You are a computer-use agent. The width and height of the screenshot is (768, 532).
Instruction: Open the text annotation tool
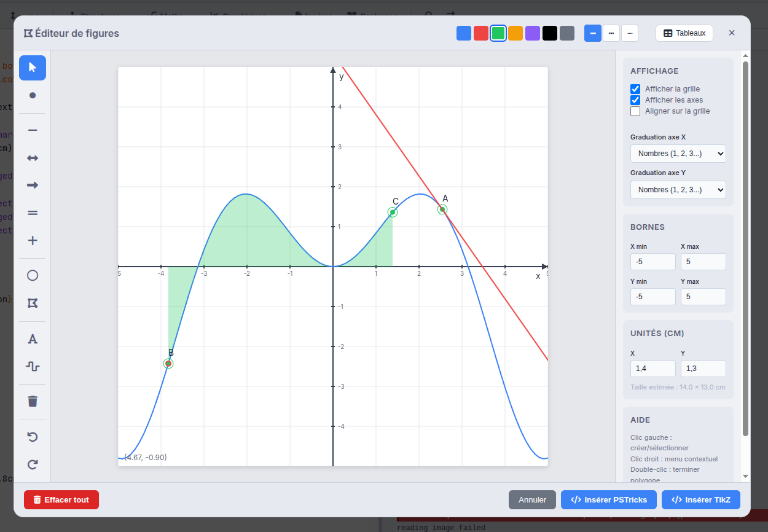(x=32, y=338)
